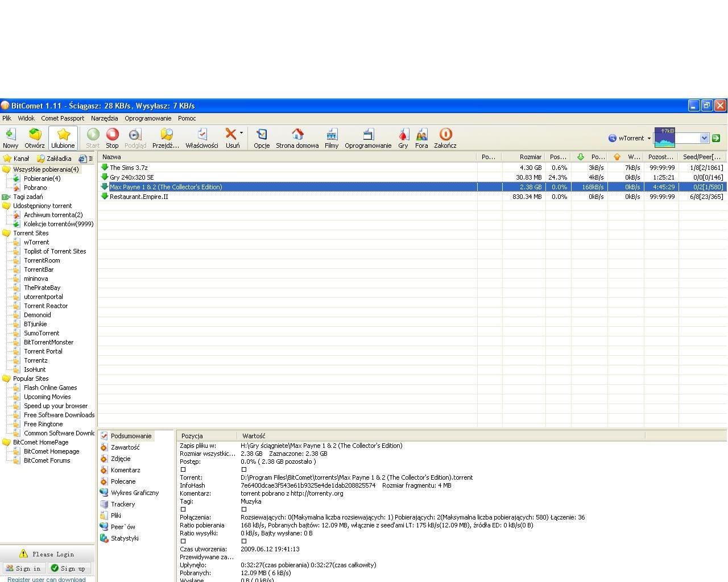Screen dimensions: 728x582
Task: Click the Sign up button
Action: point(68,568)
